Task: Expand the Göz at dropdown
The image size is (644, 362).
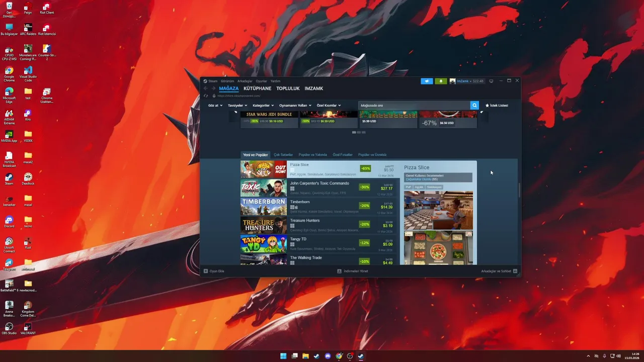Action: [215, 106]
